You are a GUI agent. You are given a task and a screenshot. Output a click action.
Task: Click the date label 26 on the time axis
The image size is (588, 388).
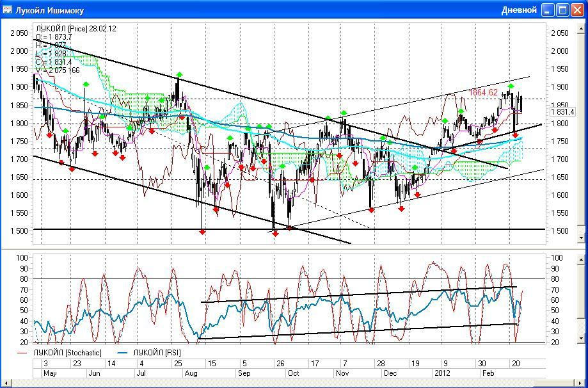(280, 364)
